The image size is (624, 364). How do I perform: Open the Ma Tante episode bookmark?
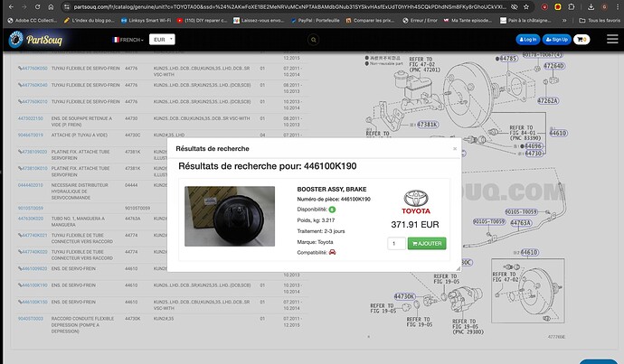click(468, 20)
